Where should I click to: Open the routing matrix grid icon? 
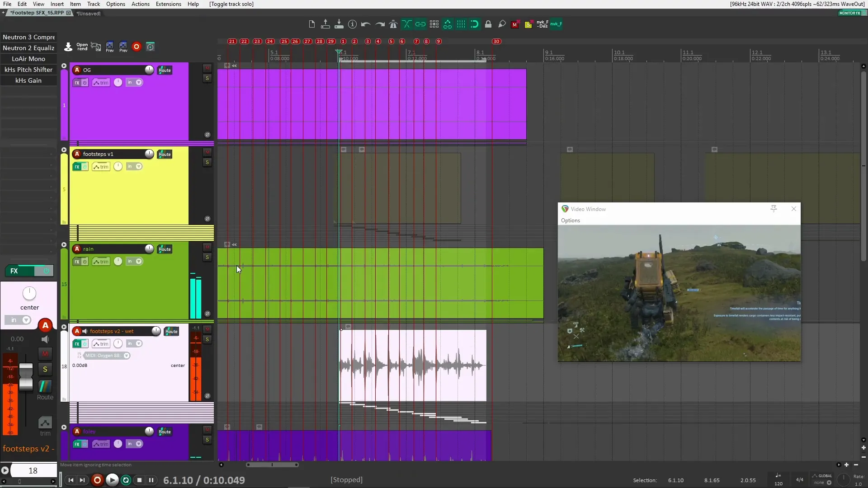(434, 24)
